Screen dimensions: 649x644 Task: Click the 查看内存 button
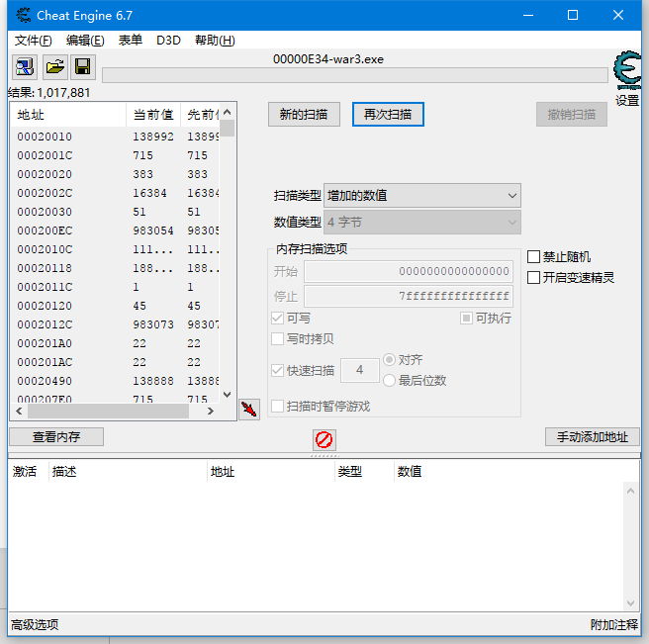[56, 436]
